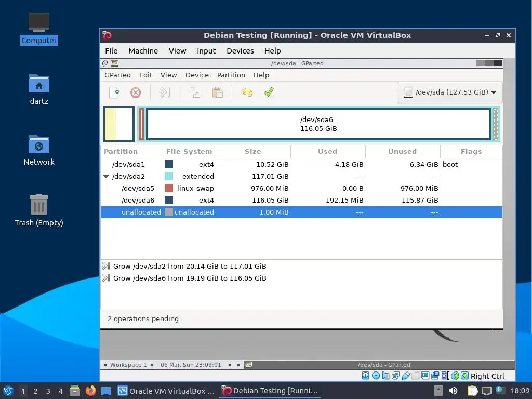The height and width of the screenshot is (399, 532).
Task: Click the Partition column header
Action: click(131, 152)
